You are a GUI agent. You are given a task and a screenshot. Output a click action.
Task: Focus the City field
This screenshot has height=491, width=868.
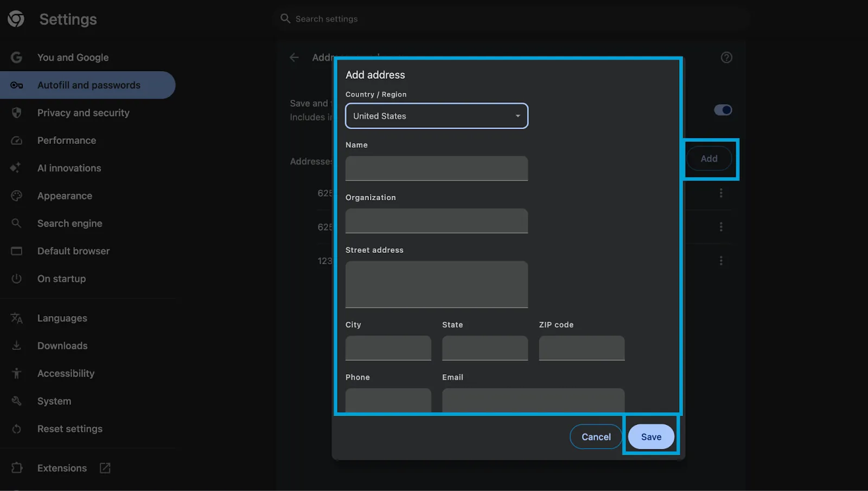pyautogui.click(x=388, y=348)
